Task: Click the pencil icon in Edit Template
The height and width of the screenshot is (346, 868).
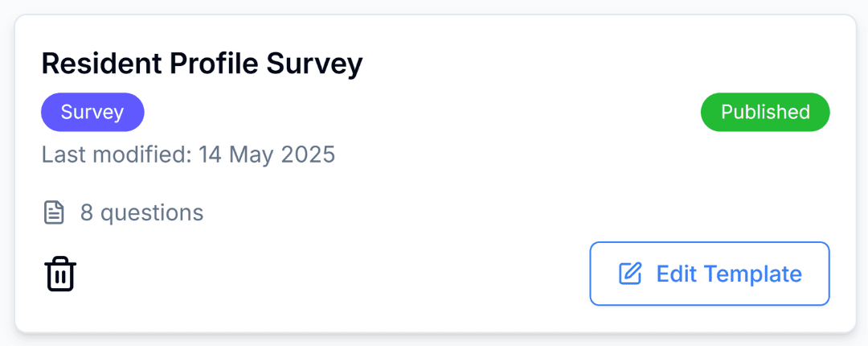Action: coord(630,274)
